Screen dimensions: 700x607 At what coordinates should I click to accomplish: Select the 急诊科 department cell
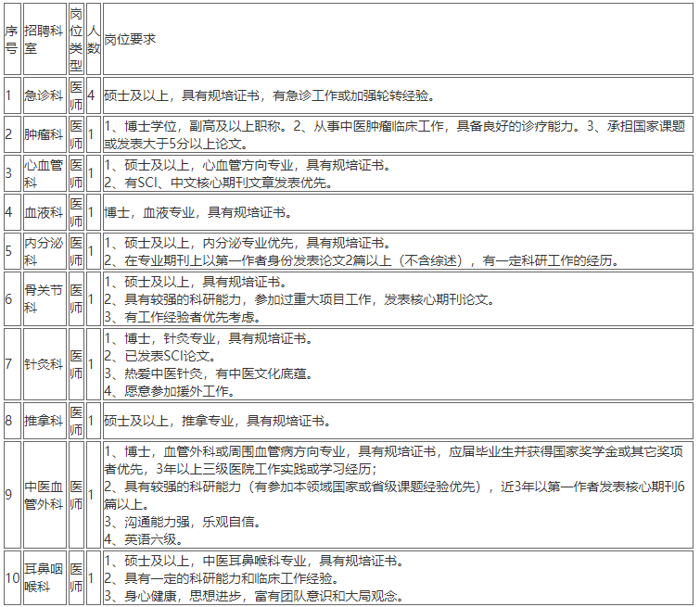tap(44, 95)
